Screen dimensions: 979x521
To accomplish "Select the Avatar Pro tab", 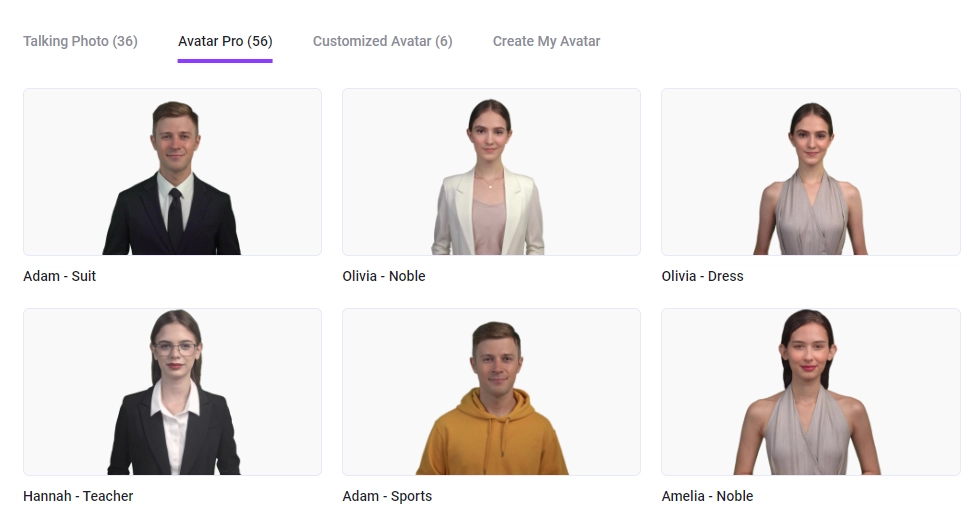I will (225, 41).
